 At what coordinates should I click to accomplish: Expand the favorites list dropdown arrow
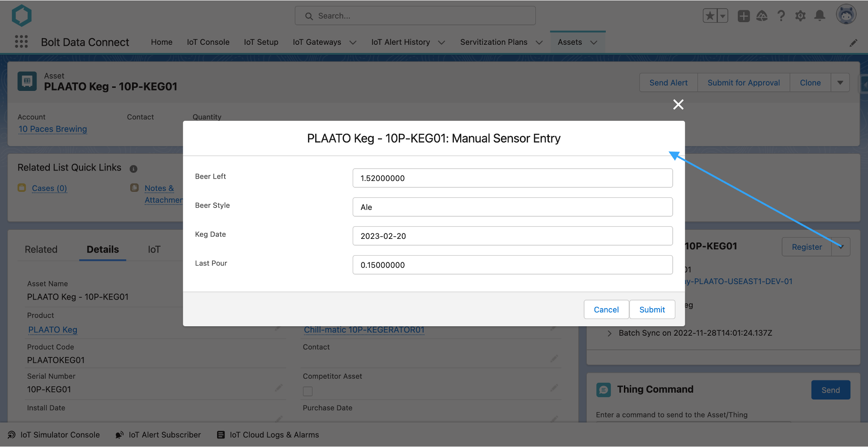coord(722,16)
